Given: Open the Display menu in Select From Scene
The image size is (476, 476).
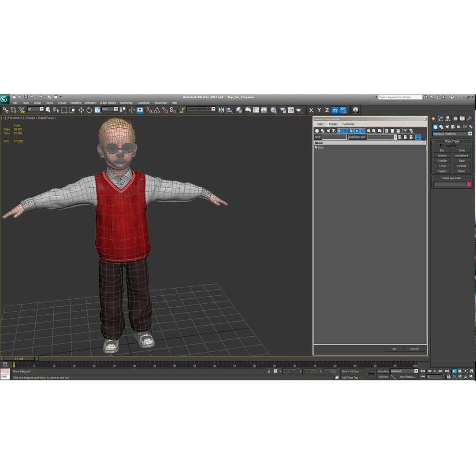Looking at the screenshot, I should (x=333, y=124).
